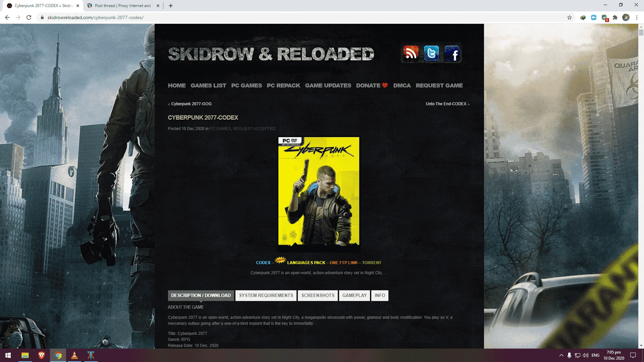This screenshot has height=362, width=644.
Task: Open the Games List menu item
Action: [x=208, y=85]
